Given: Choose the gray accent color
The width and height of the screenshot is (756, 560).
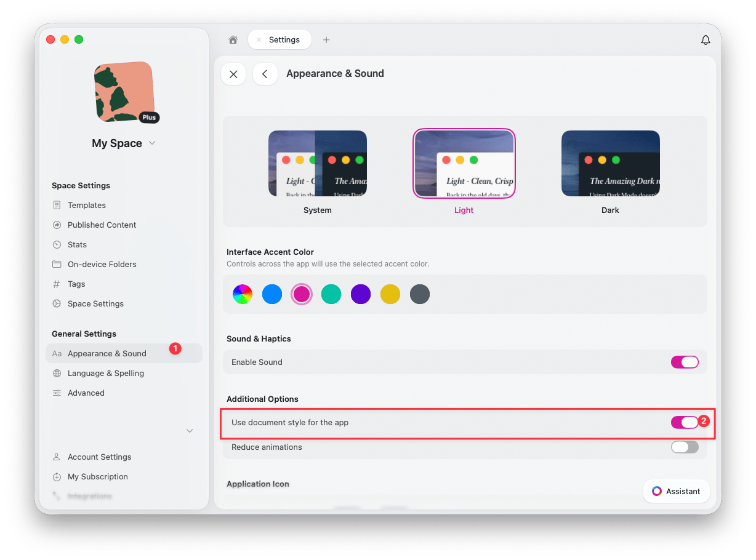Looking at the screenshot, I should (420, 294).
